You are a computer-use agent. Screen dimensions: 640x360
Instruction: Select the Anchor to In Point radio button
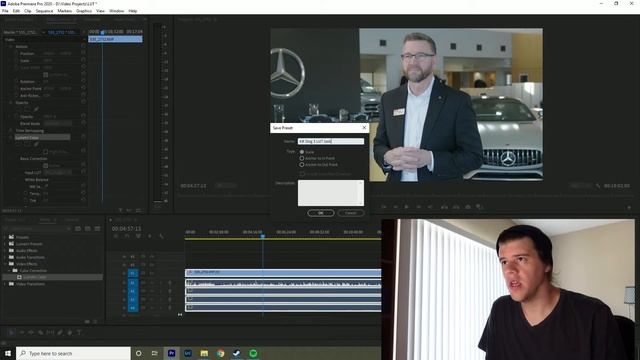pos(302,158)
